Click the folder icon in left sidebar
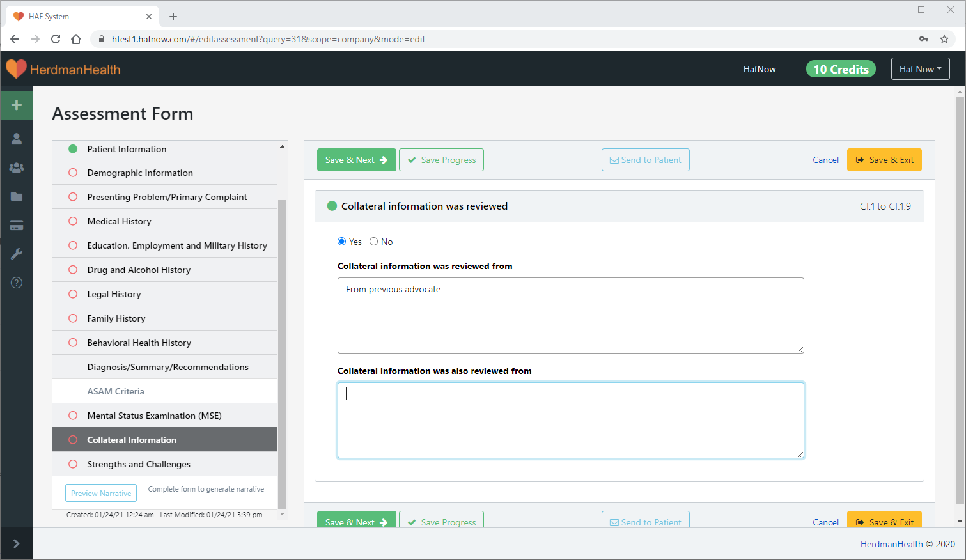The image size is (966, 560). click(x=17, y=196)
